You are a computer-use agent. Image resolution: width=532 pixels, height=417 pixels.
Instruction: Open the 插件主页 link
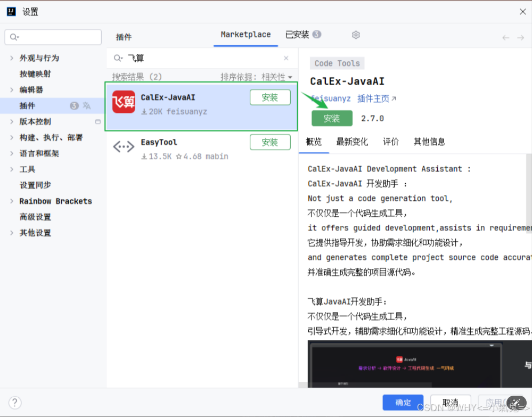[373, 99]
